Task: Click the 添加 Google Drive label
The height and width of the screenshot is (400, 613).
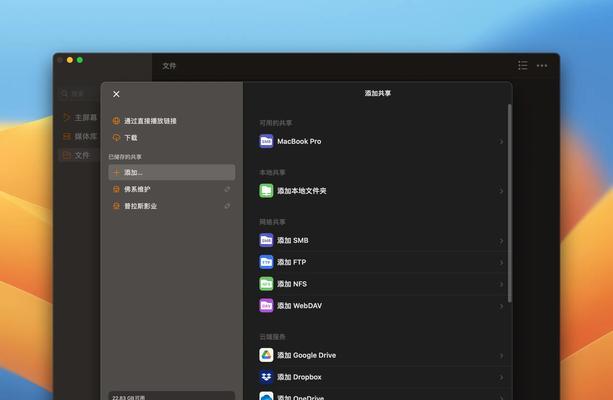Action: point(306,355)
